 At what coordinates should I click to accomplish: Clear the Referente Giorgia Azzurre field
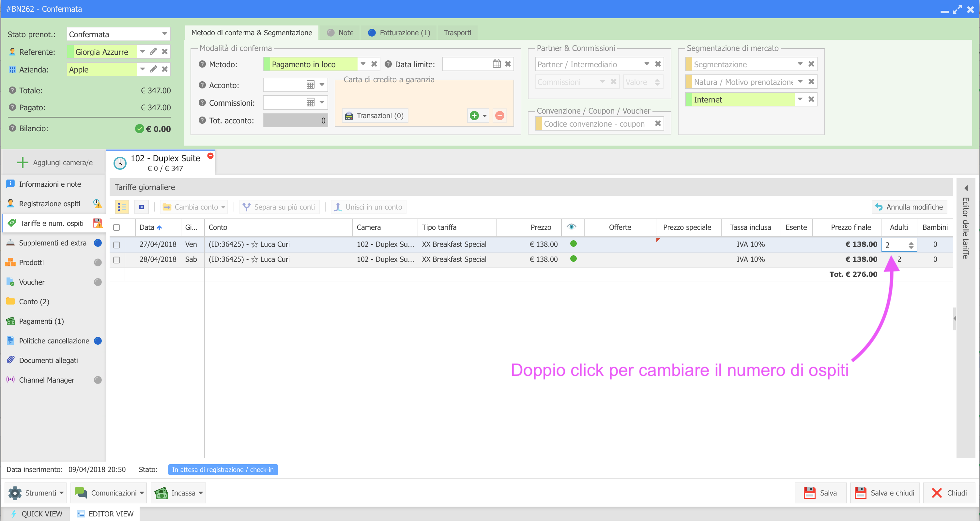[165, 52]
